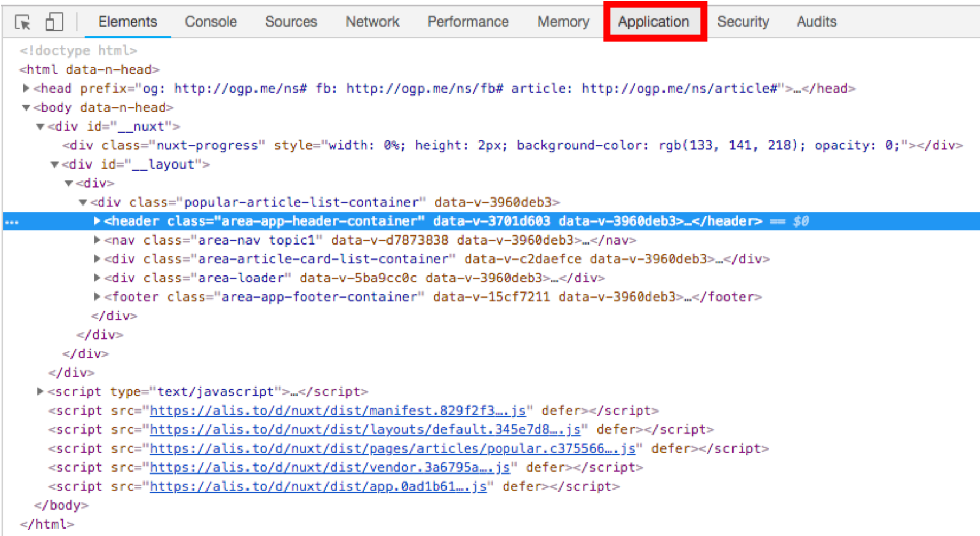
Task: Expand the nav area-nav topic1 node
Action: (97, 240)
